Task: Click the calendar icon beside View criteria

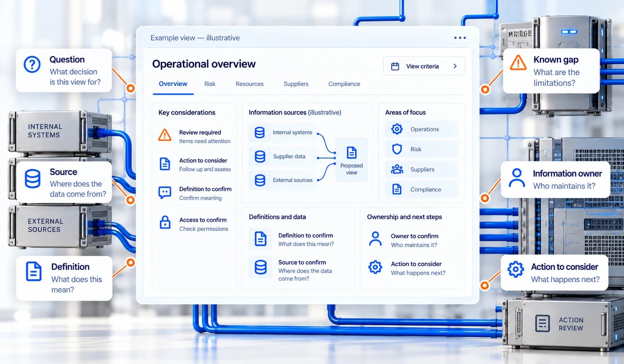Action: point(395,66)
